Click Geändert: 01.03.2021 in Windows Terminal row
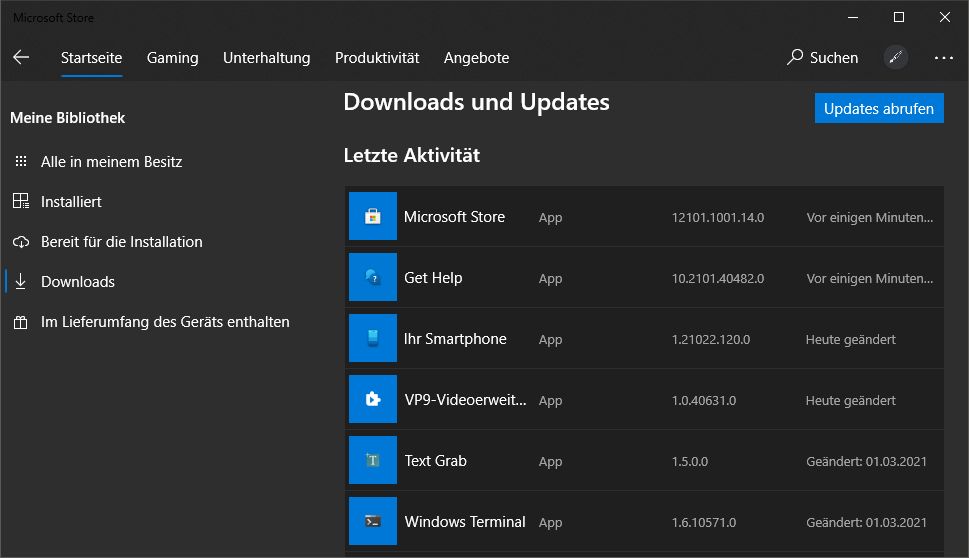Viewport: 969px width, 558px height. tap(866, 522)
